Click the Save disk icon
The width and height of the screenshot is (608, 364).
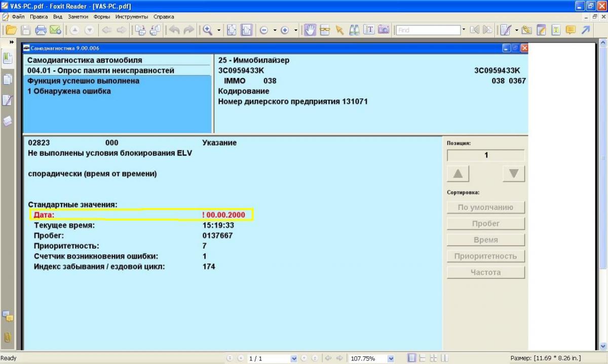click(x=26, y=30)
